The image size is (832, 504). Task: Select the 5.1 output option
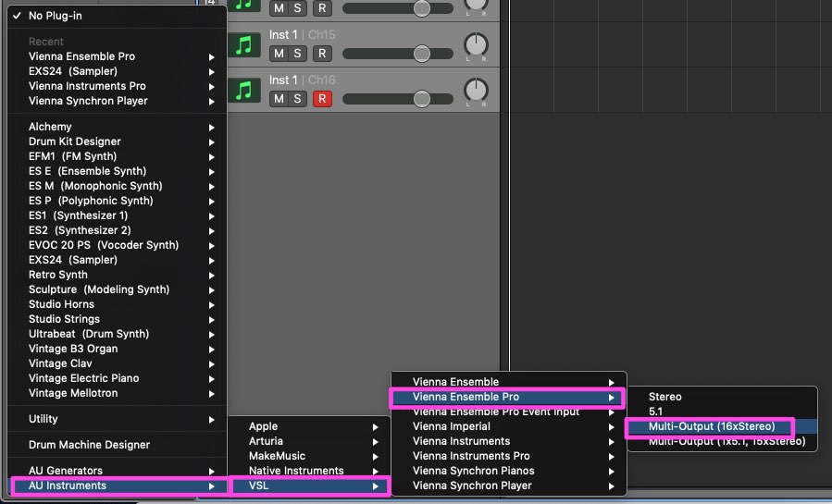click(722, 412)
